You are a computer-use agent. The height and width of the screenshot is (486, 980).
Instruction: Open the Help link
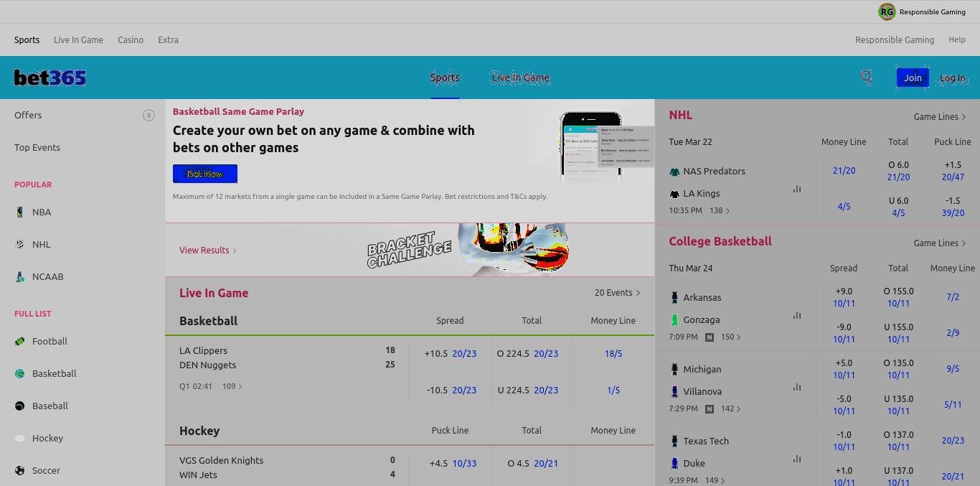pos(957,39)
